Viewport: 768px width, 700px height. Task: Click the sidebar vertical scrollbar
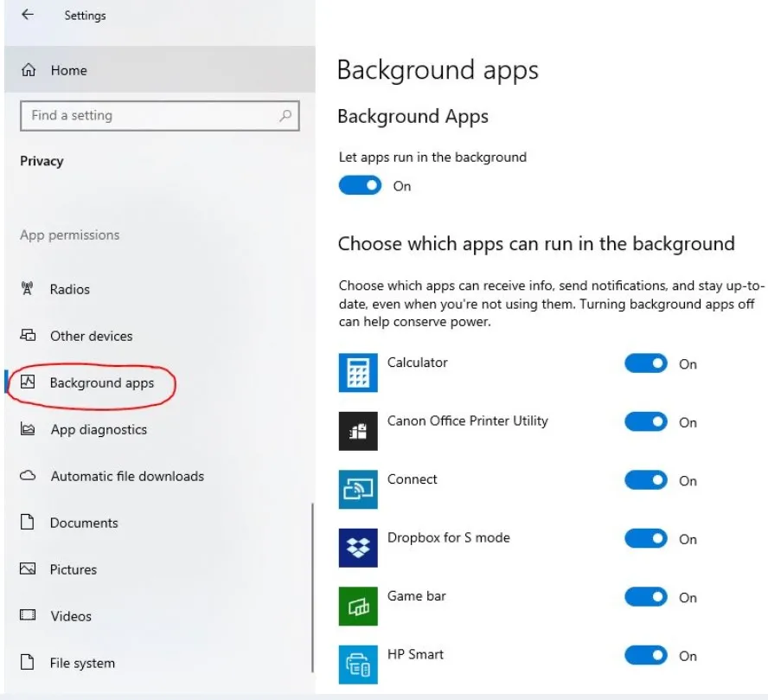coord(311,588)
